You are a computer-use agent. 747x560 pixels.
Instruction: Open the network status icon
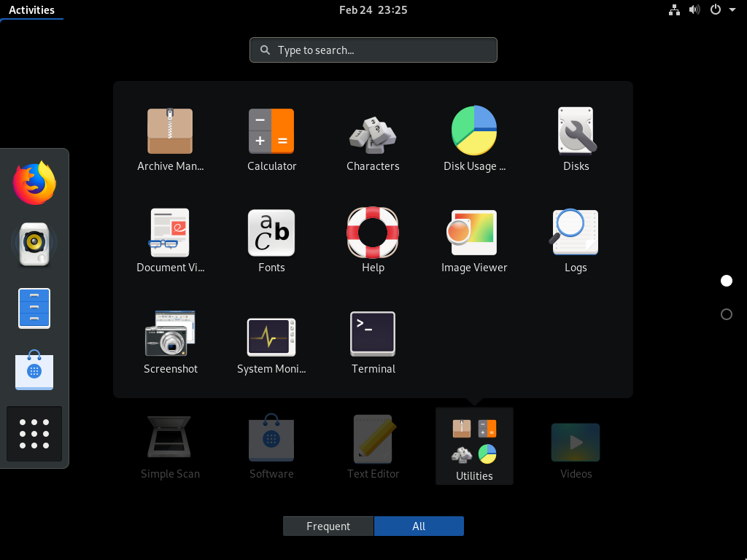coord(674,10)
